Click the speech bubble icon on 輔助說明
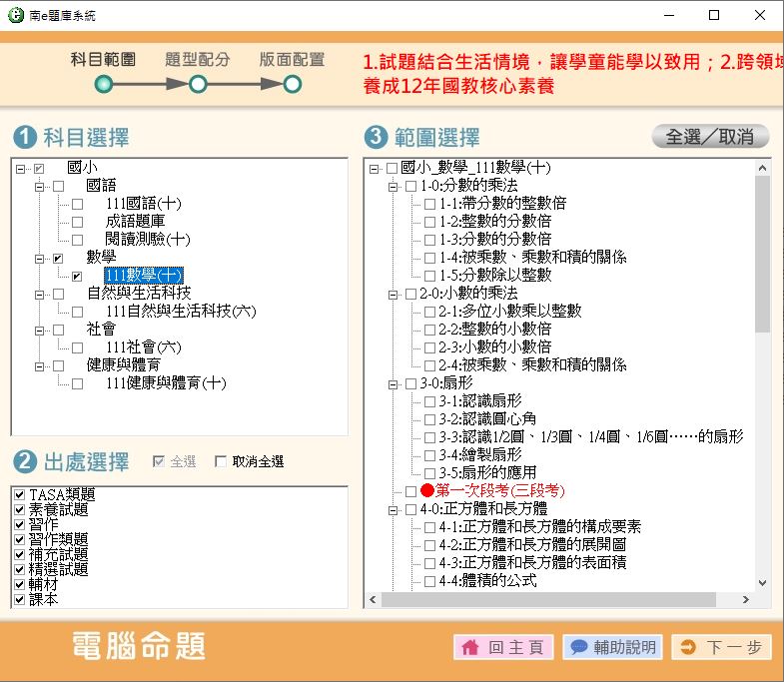Screen dimensions: 784x682 click(x=578, y=647)
